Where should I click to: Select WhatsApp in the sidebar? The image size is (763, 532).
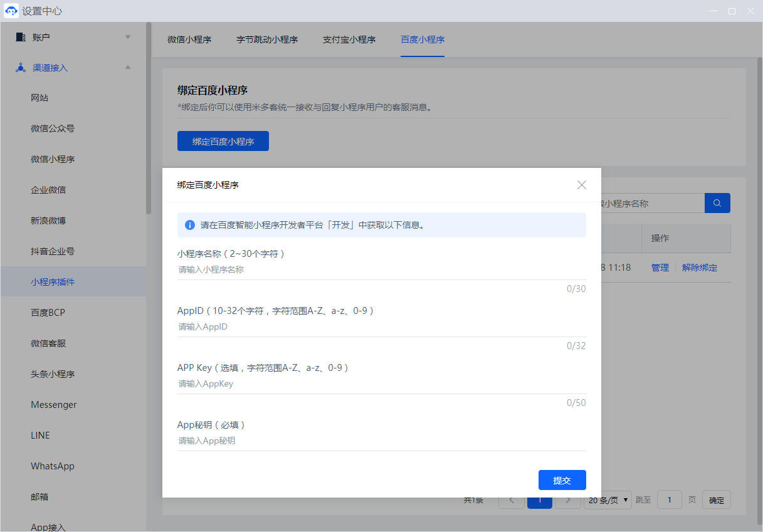pos(53,466)
